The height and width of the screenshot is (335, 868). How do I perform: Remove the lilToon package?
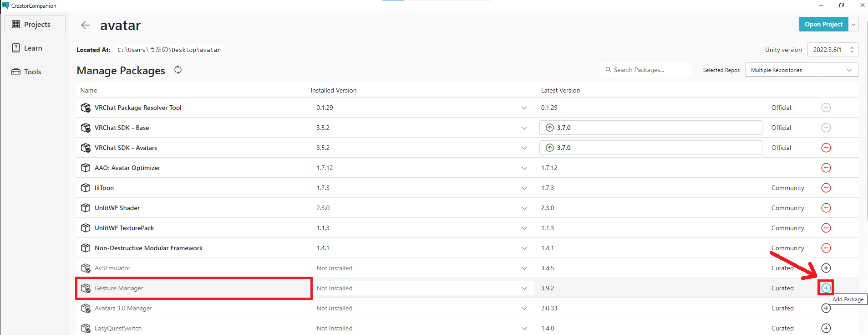[x=826, y=188]
